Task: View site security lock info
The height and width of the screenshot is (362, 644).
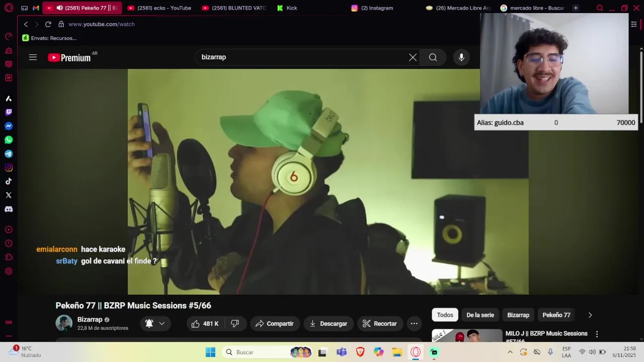Action: (x=61, y=24)
